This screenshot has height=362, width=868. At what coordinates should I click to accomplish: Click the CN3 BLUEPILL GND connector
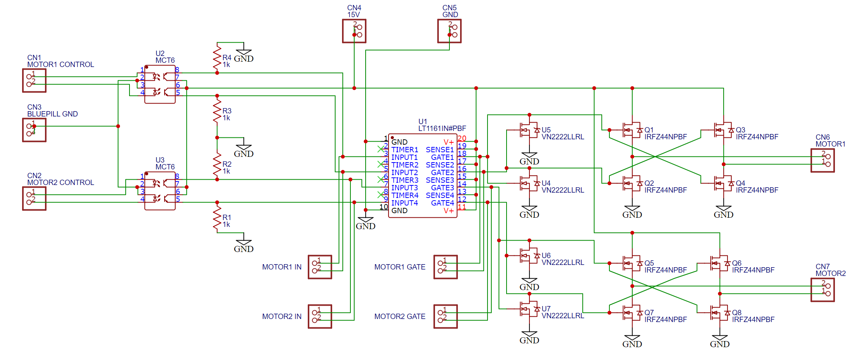(34, 130)
